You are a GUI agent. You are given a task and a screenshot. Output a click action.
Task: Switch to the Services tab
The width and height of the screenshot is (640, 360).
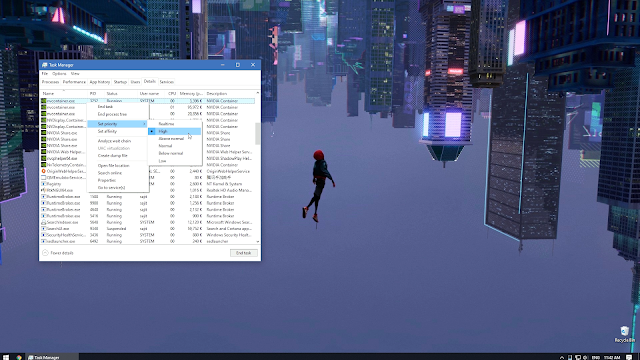click(x=167, y=82)
